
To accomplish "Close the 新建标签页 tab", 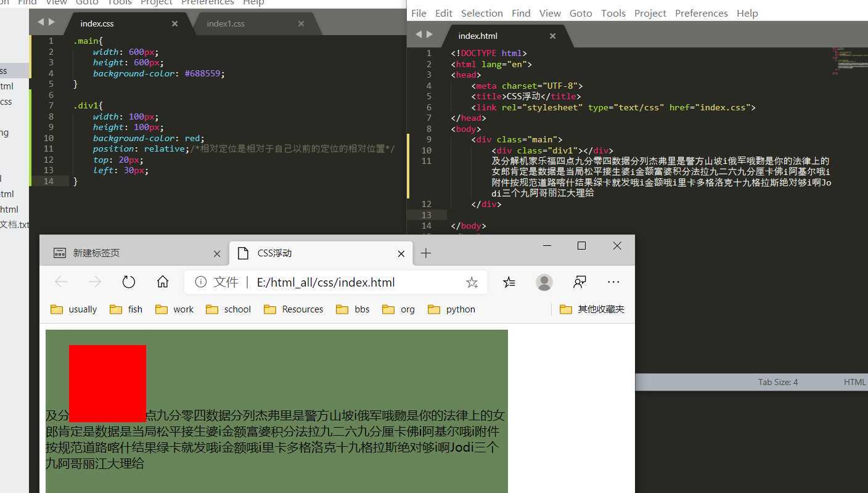I will [216, 253].
